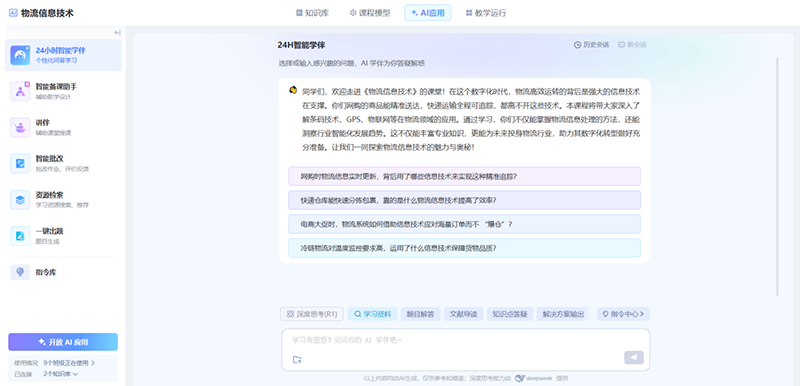Switch to the 课程模型 tab
This screenshot has height=386, width=800.
point(370,13)
